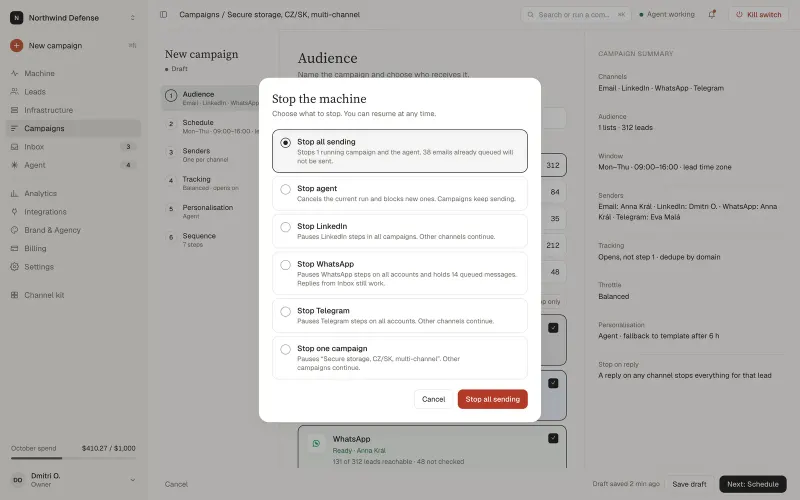Click the $410.27 / $1,000 spend text

109,448
